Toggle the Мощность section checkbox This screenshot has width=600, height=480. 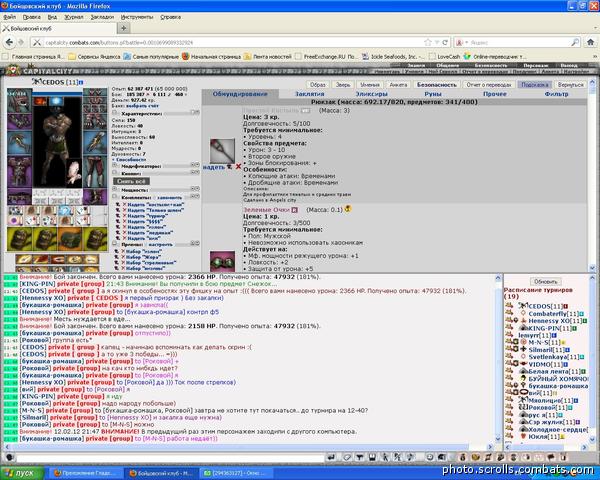click(x=115, y=189)
